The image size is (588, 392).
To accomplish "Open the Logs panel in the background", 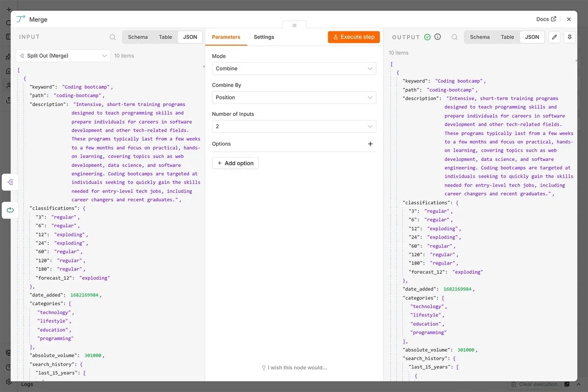I will tap(27, 384).
